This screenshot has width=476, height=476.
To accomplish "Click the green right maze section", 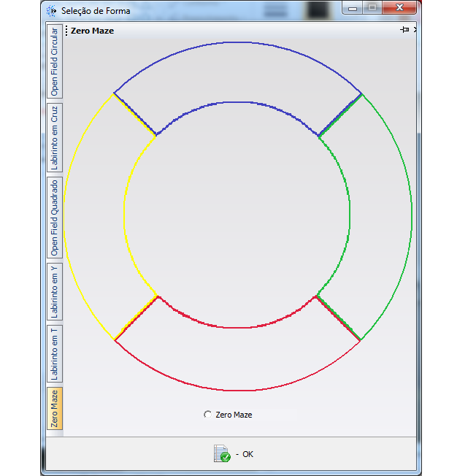I will pos(380,215).
